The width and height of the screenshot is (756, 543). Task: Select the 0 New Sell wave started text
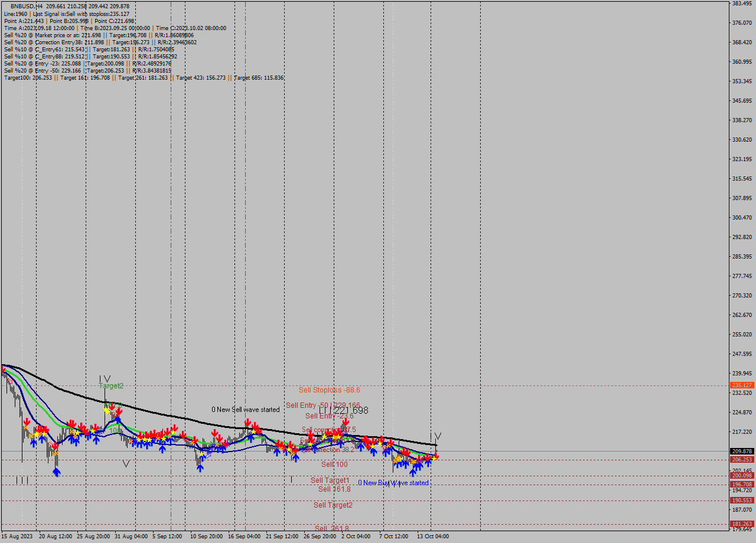coord(245,409)
